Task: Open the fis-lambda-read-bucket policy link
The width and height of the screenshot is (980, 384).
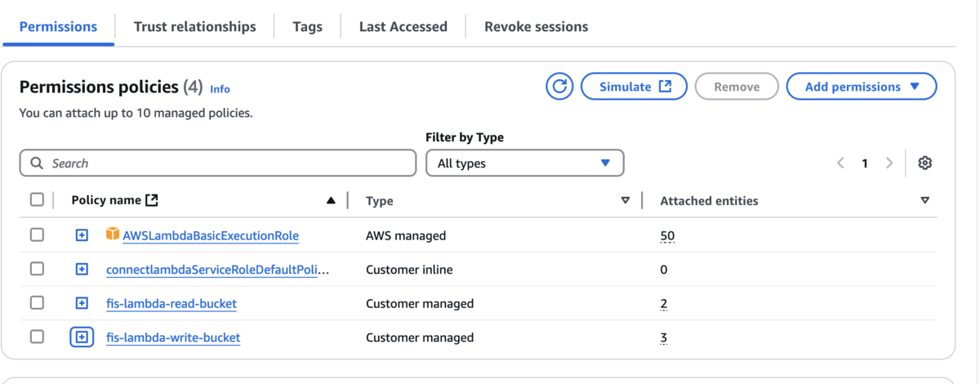Action: pos(171,304)
